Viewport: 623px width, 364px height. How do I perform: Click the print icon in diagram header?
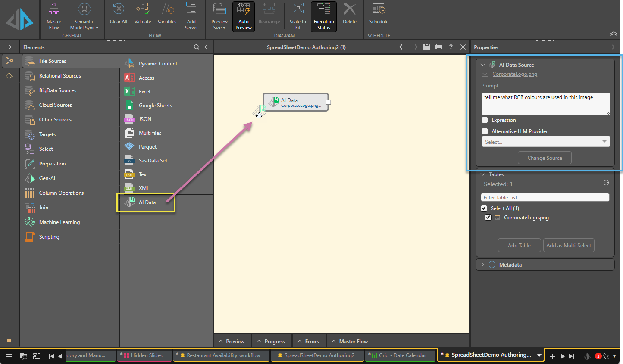click(438, 47)
